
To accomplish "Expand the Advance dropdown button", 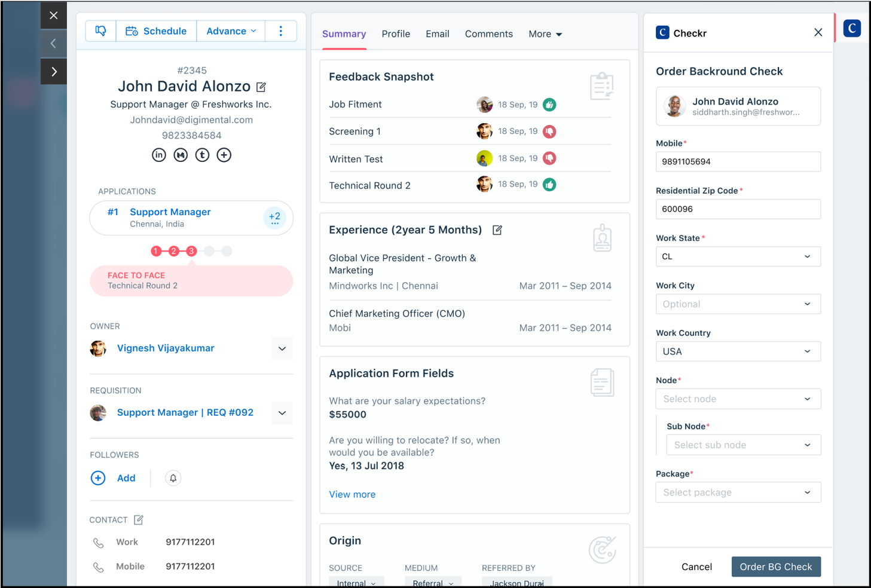I will 231,31.
